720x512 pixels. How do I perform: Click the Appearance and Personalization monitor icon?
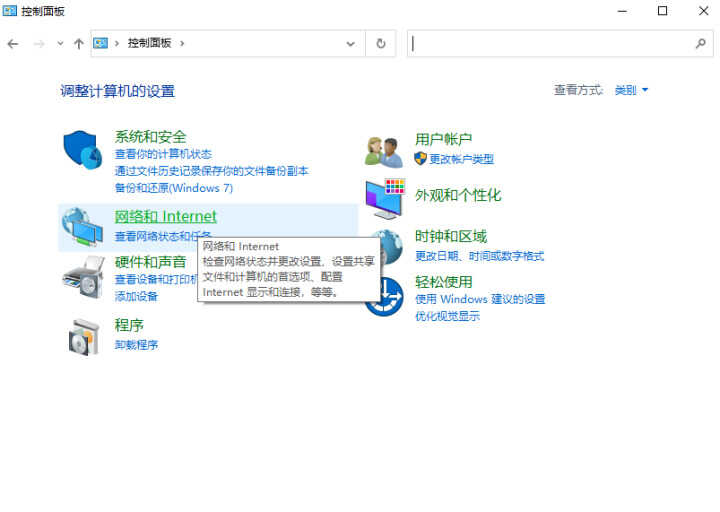385,199
